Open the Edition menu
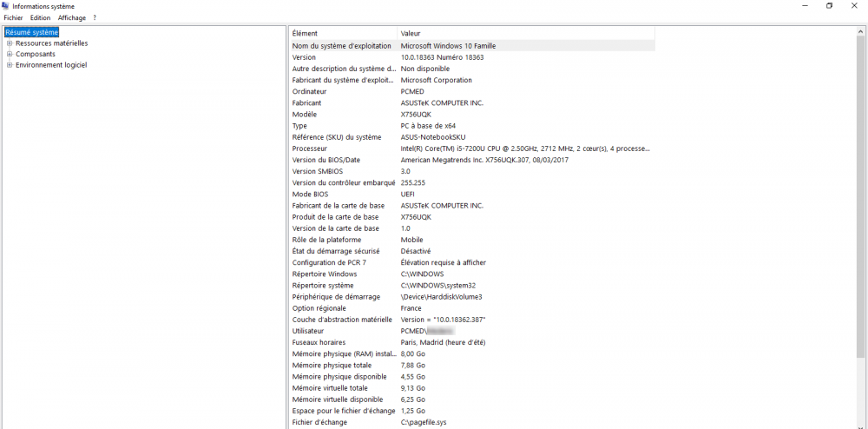The width and height of the screenshot is (868, 429). tap(41, 17)
